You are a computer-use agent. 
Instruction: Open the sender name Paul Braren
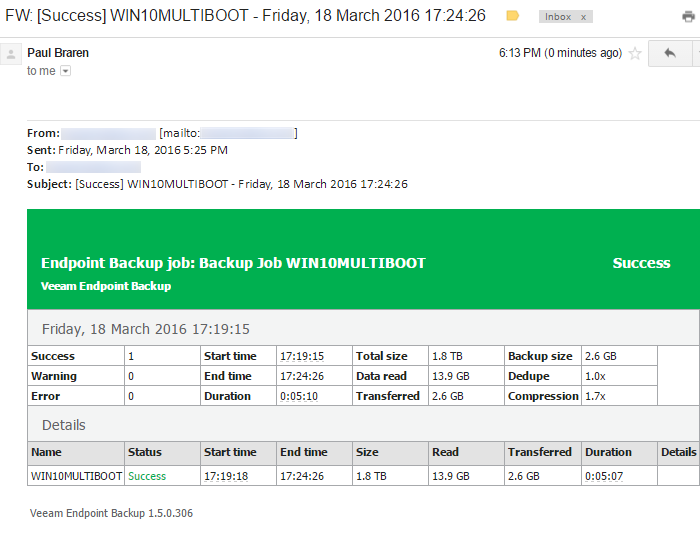58,53
